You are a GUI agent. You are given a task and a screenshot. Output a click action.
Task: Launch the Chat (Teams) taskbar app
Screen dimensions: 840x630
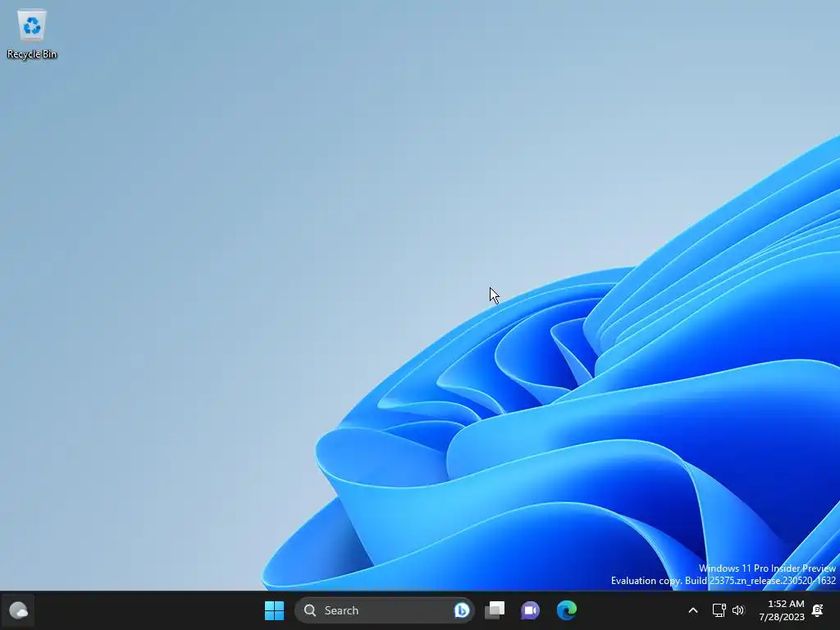point(531,610)
